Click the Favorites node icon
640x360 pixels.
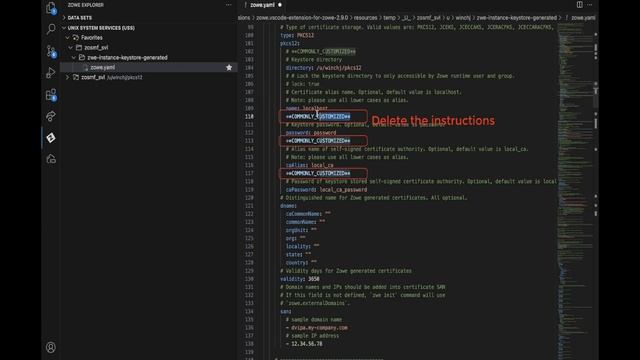click(76, 38)
